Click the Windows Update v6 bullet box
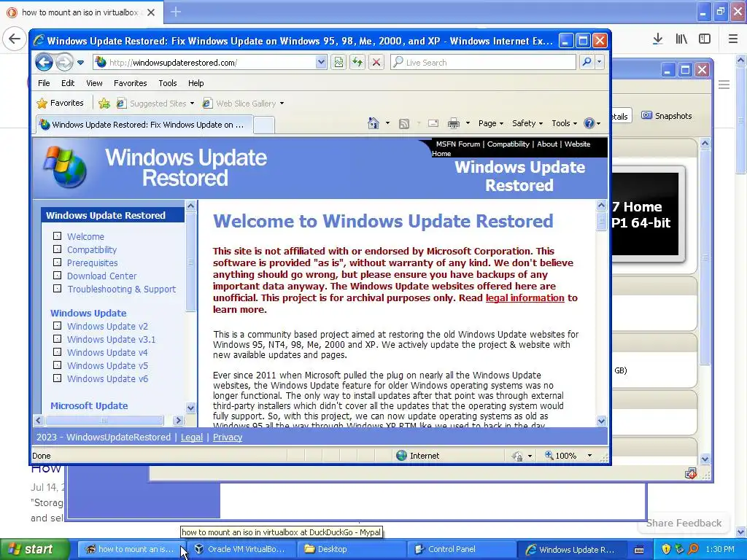 tap(57, 378)
